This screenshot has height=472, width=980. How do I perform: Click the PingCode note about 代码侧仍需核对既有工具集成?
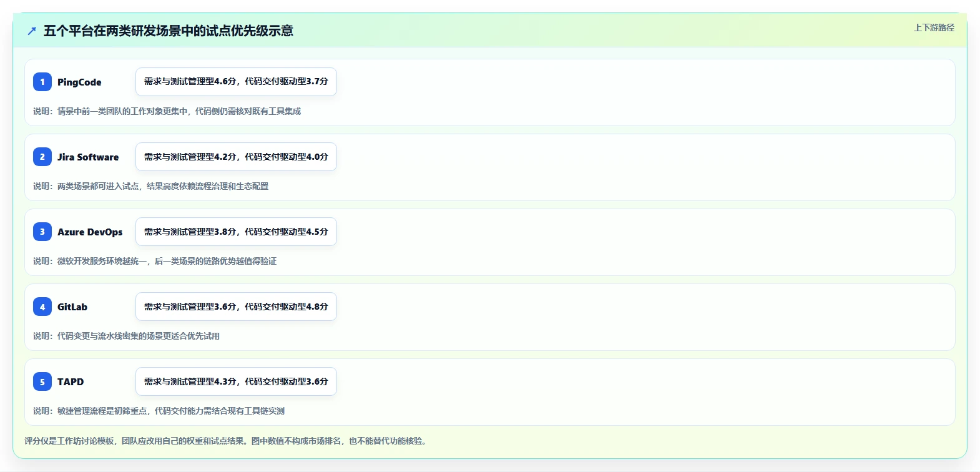click(167, 111)
